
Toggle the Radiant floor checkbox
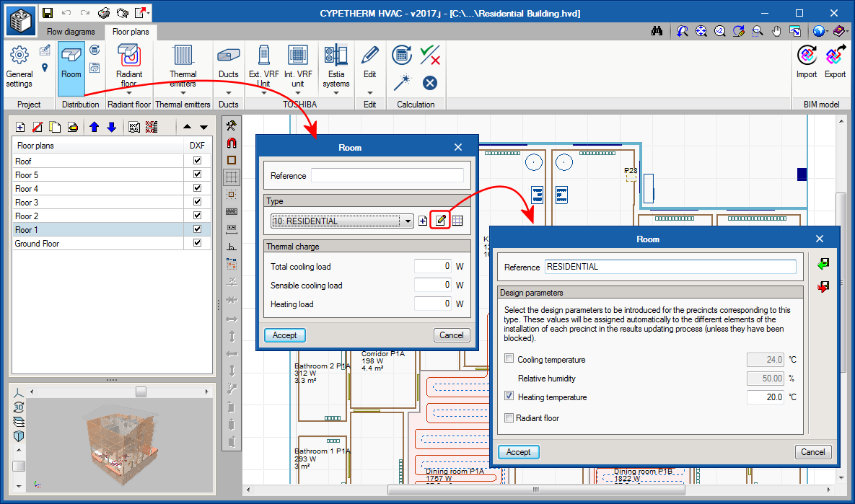tap(509, 417)
